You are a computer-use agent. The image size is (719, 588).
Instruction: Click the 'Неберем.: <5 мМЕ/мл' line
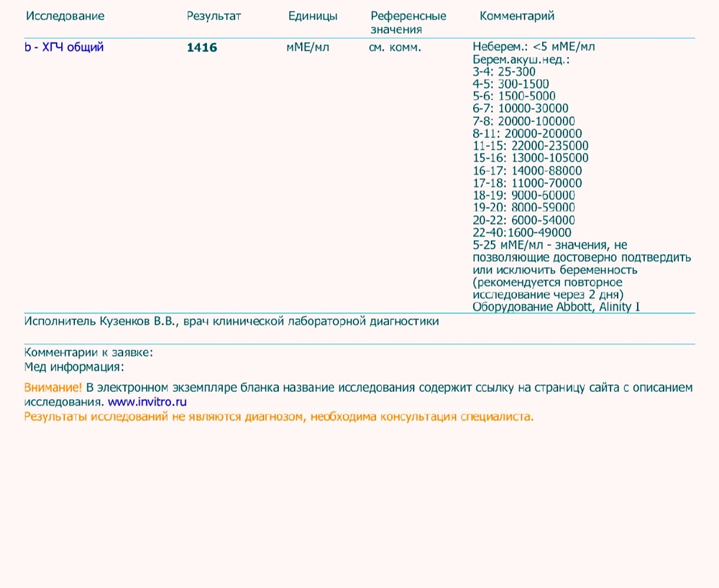pos(533,47)
